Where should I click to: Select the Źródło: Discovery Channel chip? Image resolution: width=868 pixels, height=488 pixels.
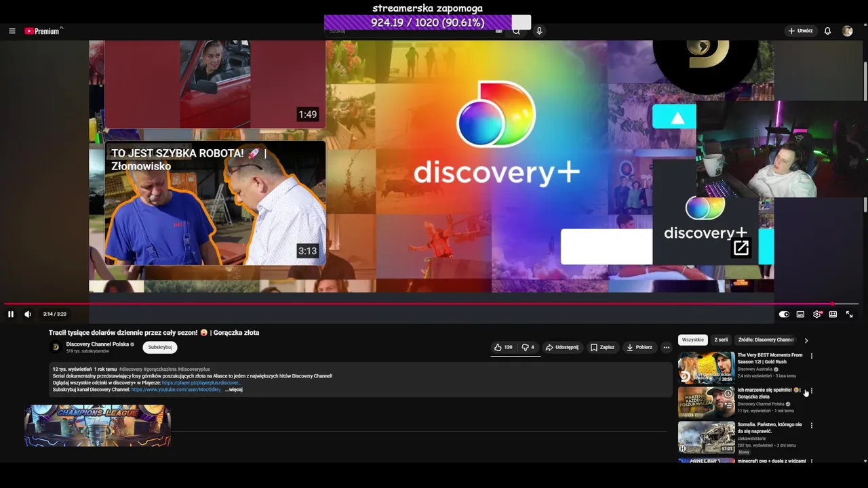[x=766, y=340]
